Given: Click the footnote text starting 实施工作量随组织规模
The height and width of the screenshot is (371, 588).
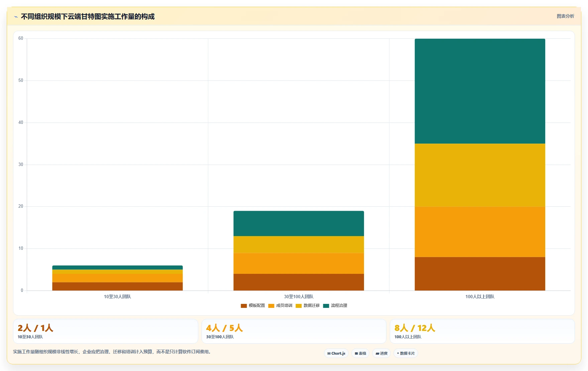Looking at the screenshot, I should tap(113, 352).
